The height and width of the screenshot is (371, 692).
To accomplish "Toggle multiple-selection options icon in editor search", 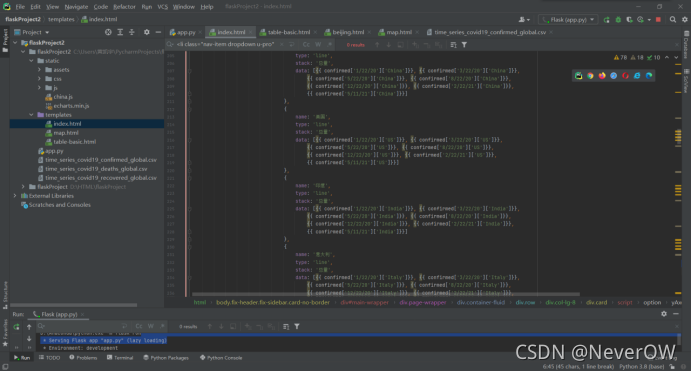I will (453, 45).
